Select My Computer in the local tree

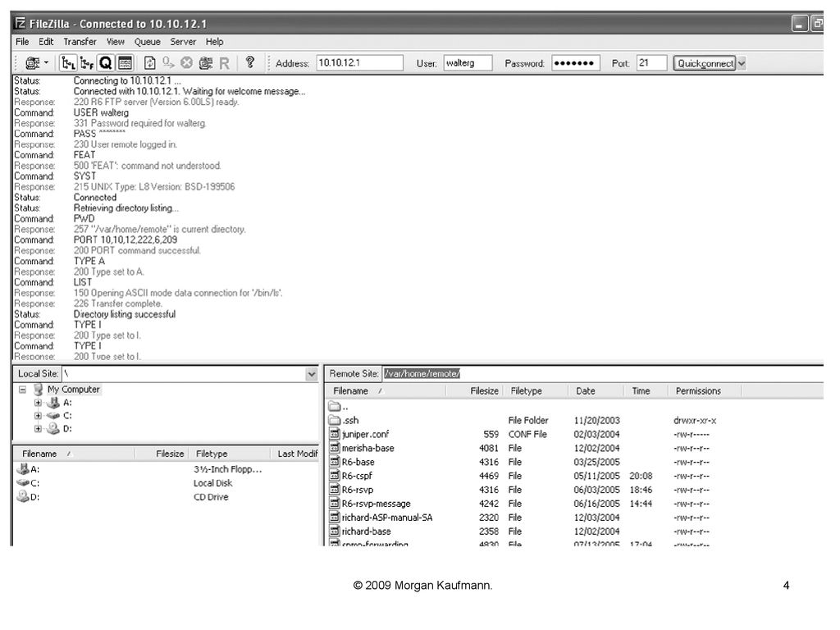coord(73,390)
